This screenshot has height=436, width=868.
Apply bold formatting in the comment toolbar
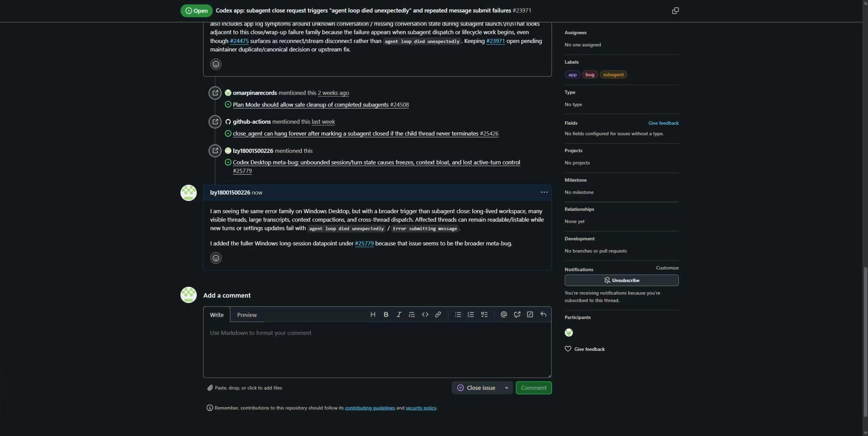(386, 314)
